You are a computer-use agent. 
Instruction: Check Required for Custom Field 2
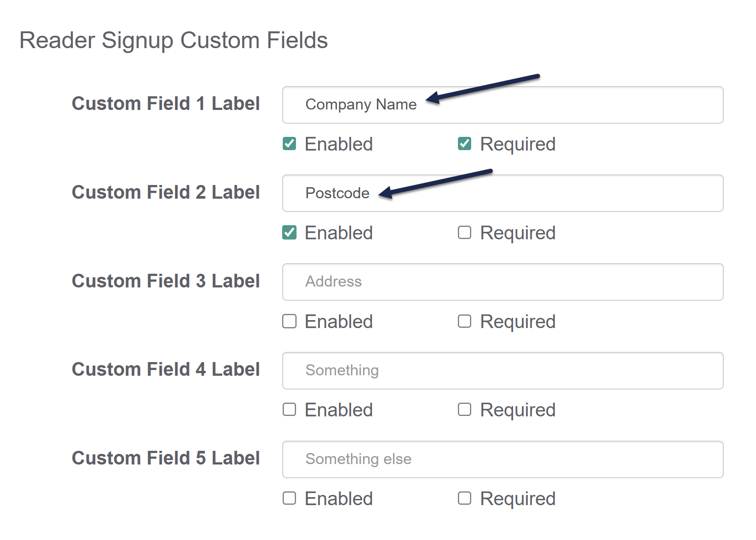[465, 233]
